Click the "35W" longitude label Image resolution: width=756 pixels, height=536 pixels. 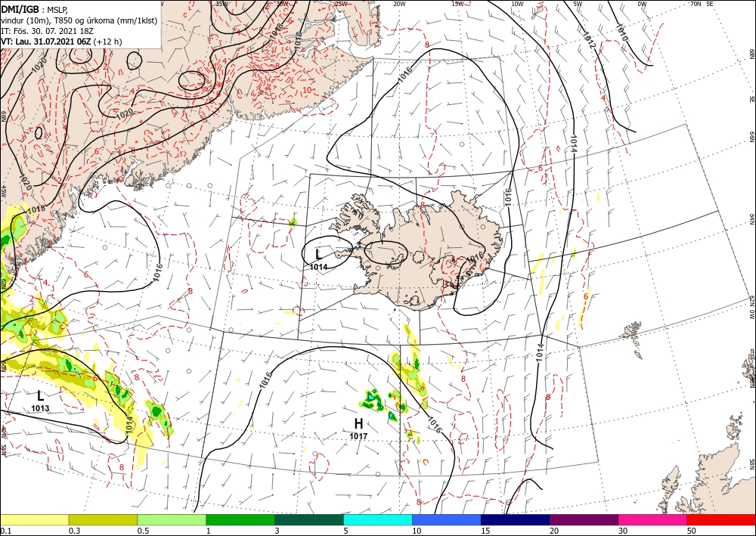tap(222, 4)
